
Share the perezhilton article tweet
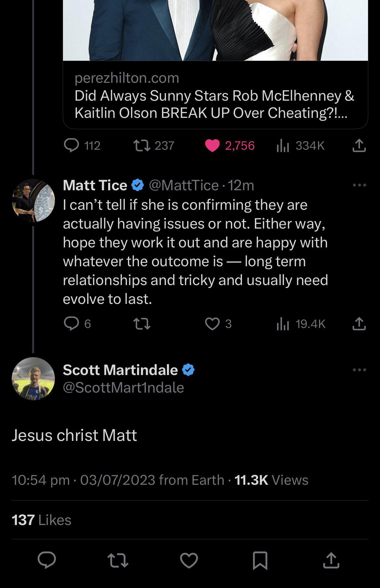pos(359,145)
